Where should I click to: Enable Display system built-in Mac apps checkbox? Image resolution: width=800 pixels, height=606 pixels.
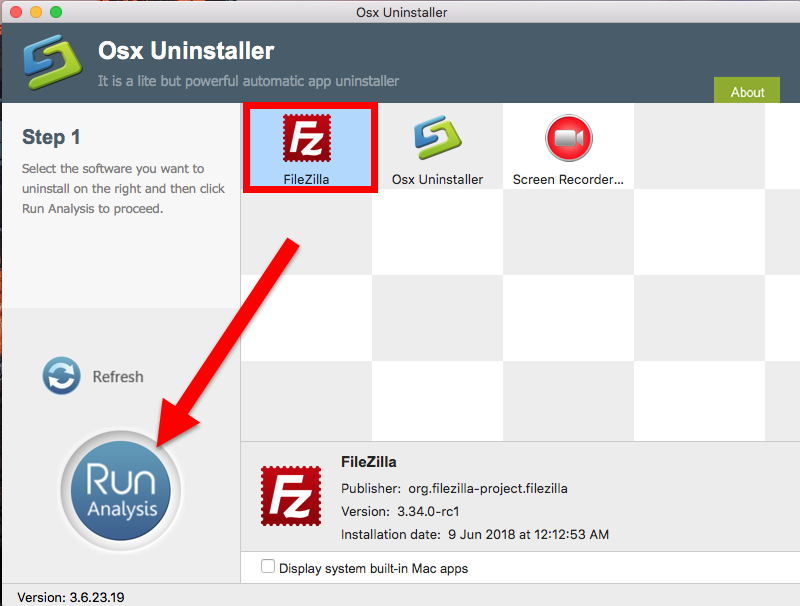click(x=268, y=567)
